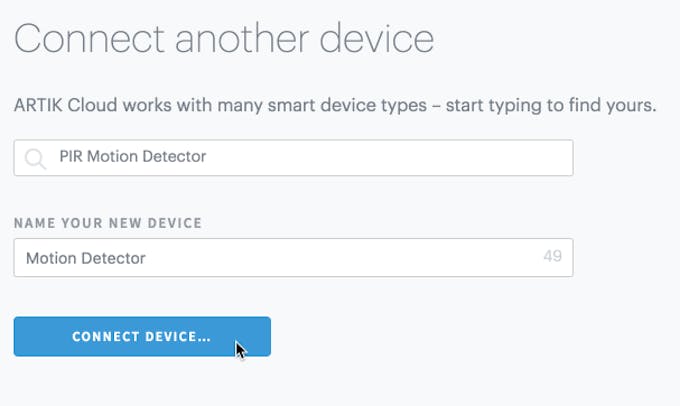Click the start typing to find yours phrase
680x406 pixels.
point(551,105)
